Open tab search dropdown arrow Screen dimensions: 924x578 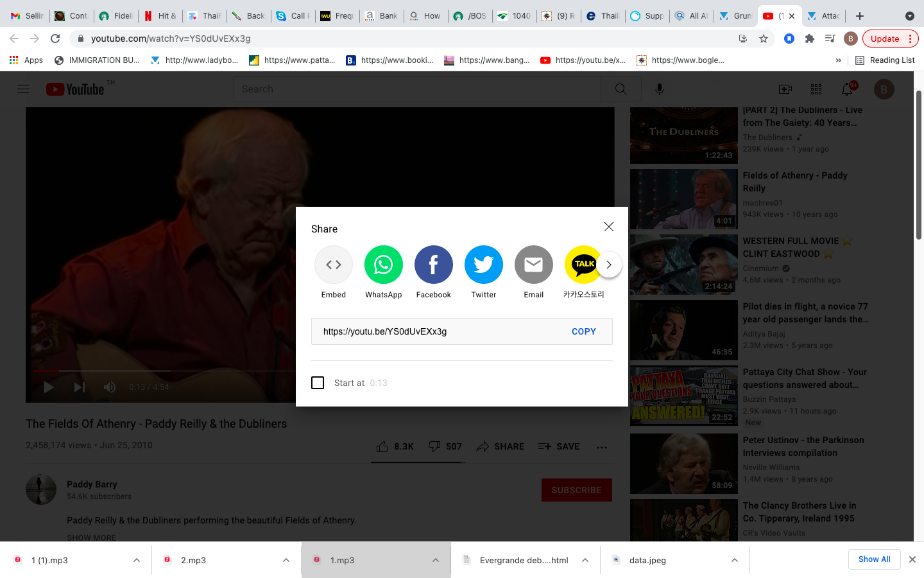[x=909, y=16]
